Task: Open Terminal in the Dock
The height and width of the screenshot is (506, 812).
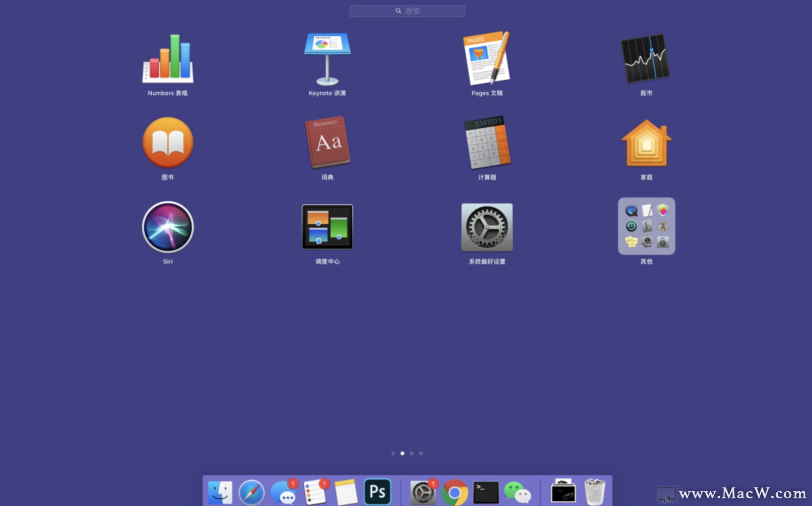Action: point(486,492)
